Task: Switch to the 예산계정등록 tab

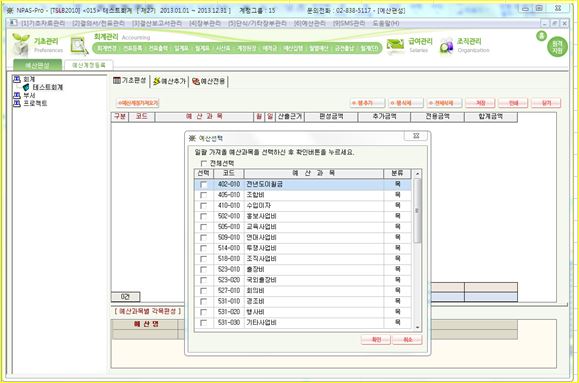Action: click(x=89, y=65)
